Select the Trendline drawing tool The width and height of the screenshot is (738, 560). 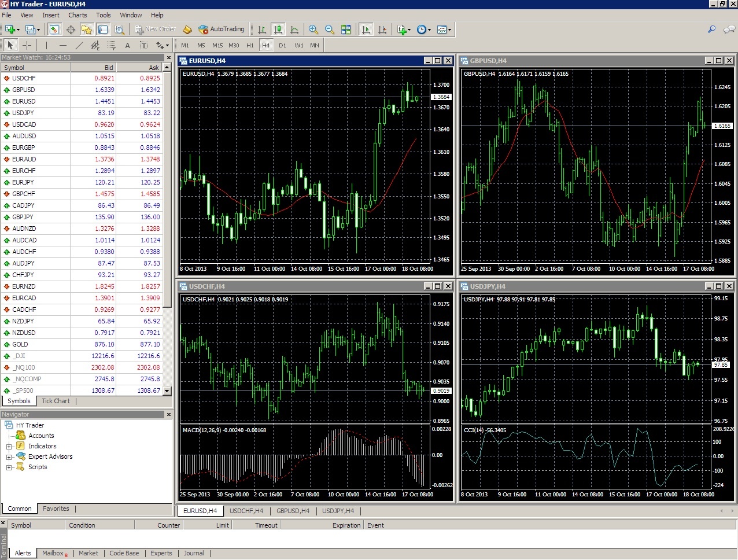click(x=79, y=45)
